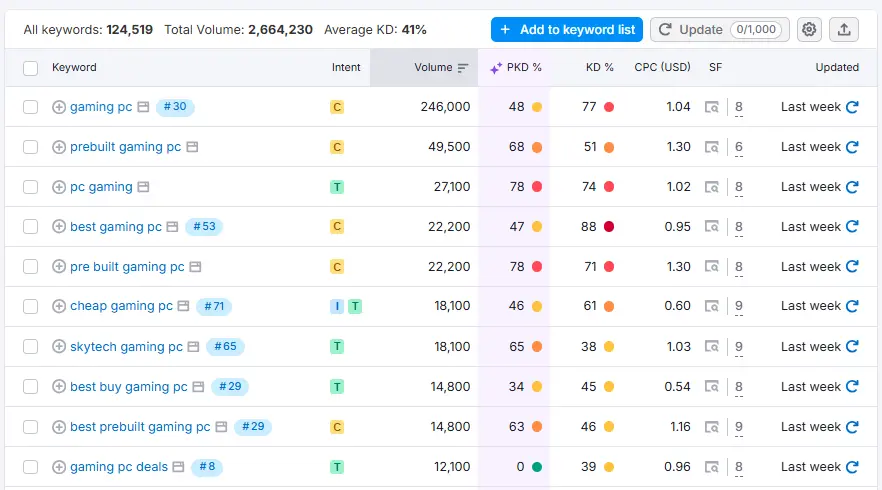Image resolution: width=882 pixels, height=490 pixels.
Task: Sort by the PKD % column
Action: point(516,68)
